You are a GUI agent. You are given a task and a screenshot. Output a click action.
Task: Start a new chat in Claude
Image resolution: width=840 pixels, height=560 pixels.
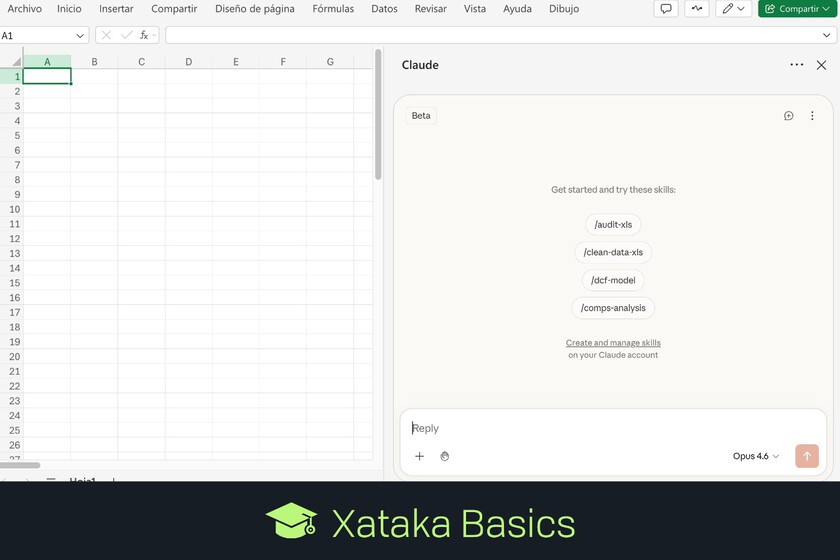tap(788, 116)
